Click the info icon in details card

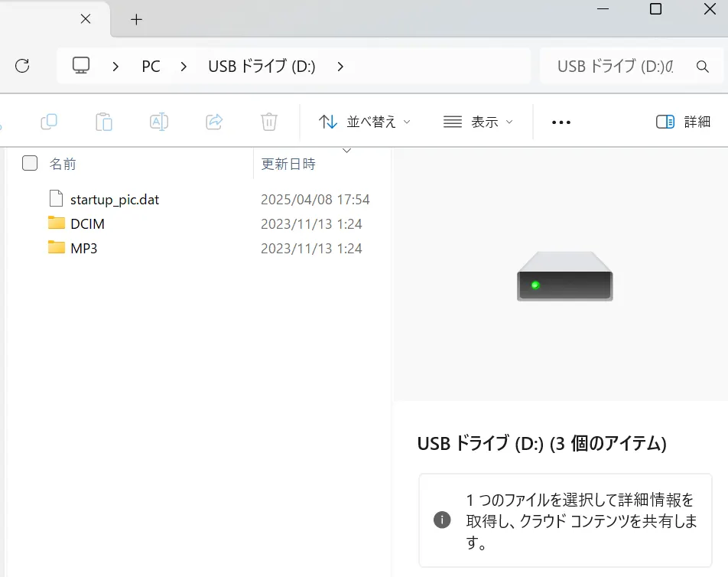pos(442,520)
